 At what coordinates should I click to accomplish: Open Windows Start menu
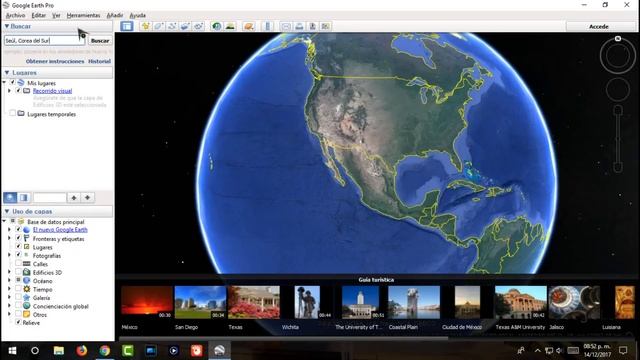[x=13, y=350]
